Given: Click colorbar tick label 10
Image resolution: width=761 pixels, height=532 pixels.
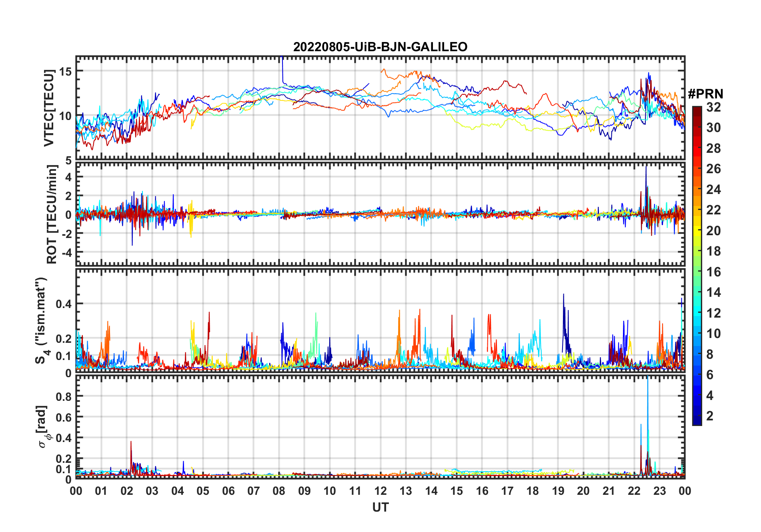Looking at the screenshot, I should click(713, 334).
